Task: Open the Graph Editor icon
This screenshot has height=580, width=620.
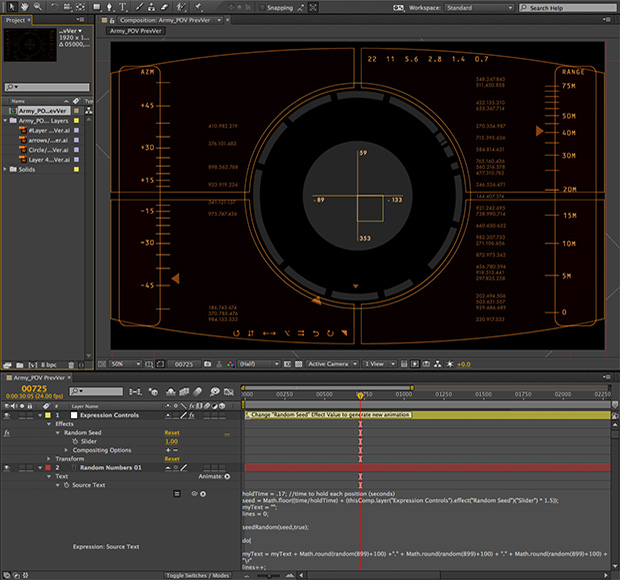Action: pos(229,392)
